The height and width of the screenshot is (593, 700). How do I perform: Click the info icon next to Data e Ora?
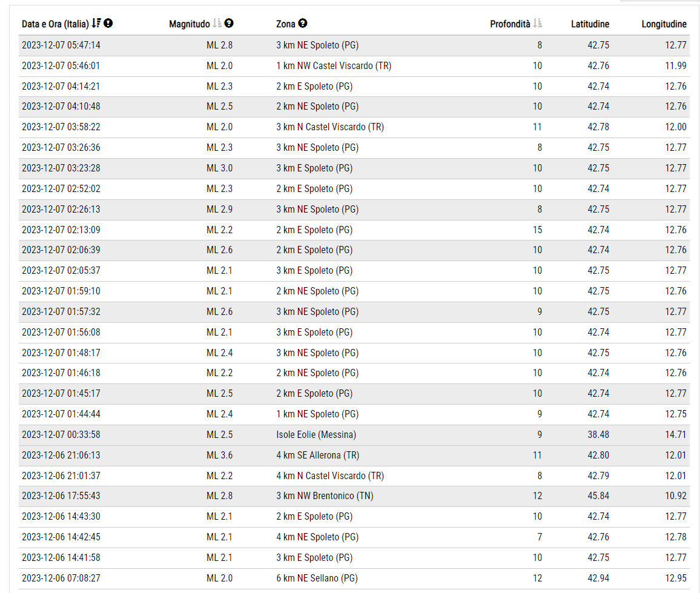point(108,24)
